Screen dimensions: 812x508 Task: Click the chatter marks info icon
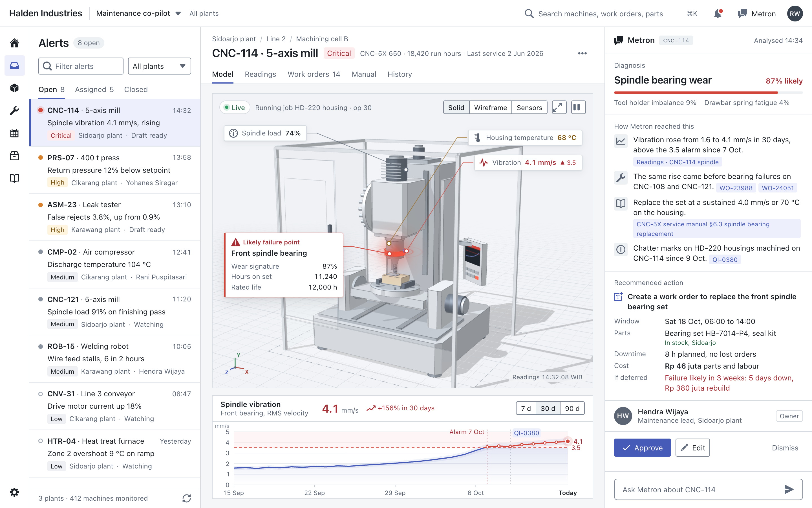click(x=621, y=249)
